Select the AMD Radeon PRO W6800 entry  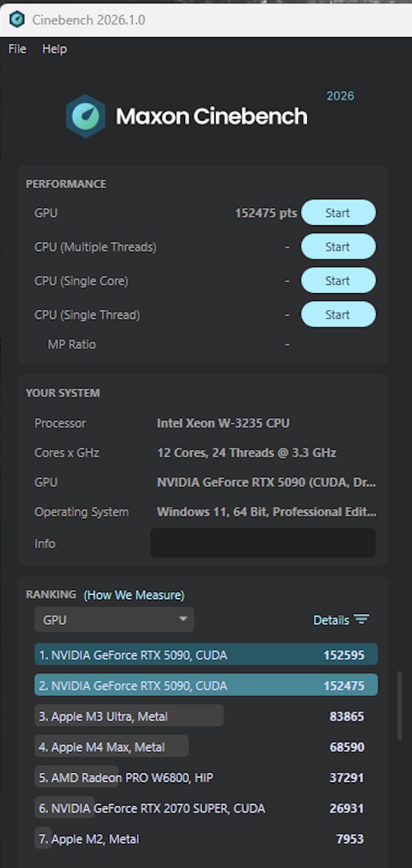pyautogui.click(x=127, y=777)
